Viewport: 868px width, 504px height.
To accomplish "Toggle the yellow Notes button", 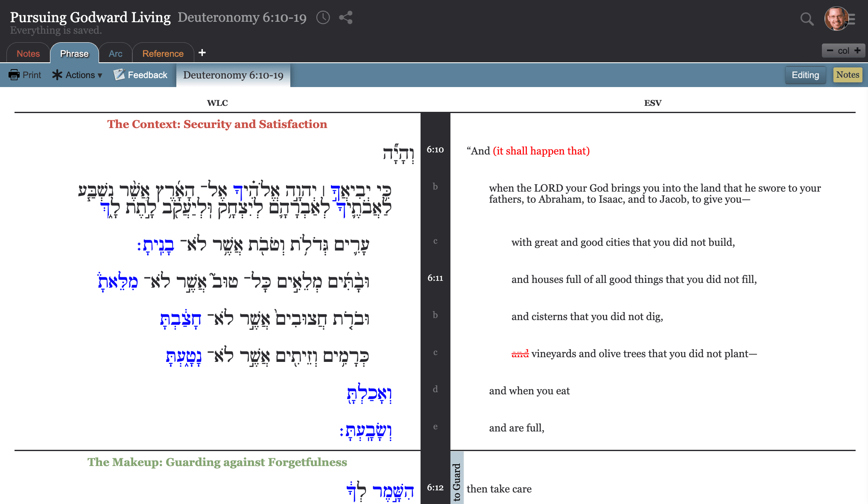I will pyautogui.click(x=847, y=75).
